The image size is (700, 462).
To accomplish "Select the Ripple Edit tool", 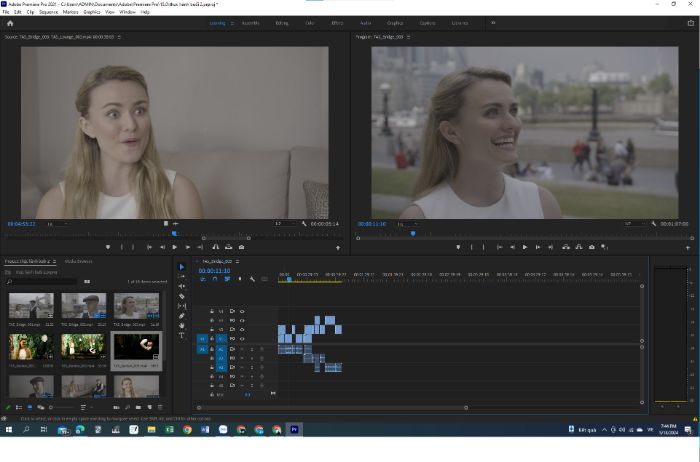I will [182, 286].
